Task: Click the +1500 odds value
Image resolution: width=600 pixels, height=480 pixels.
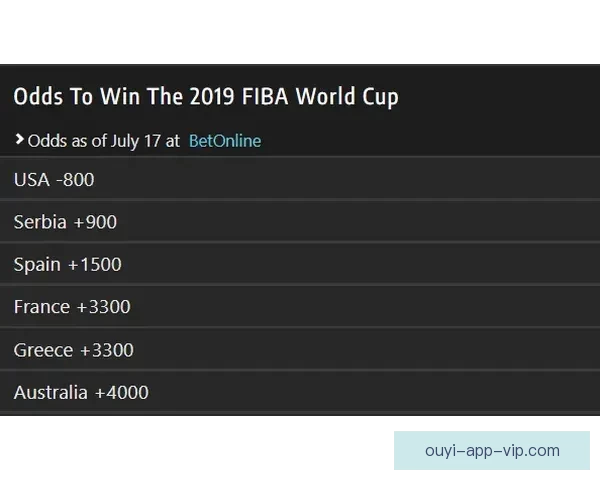Action: (94, 265)
